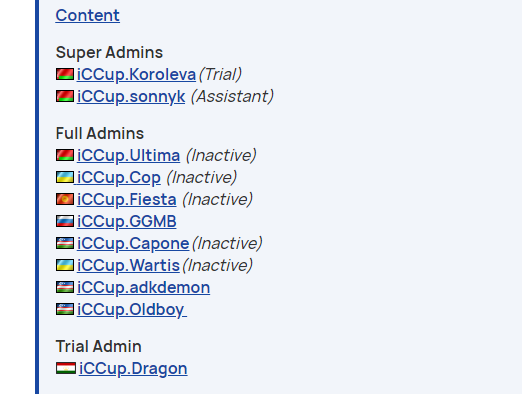The image size is (522, 394).
Task: Open iCCup.Ultima admin link
Action: tap(128, 156)
